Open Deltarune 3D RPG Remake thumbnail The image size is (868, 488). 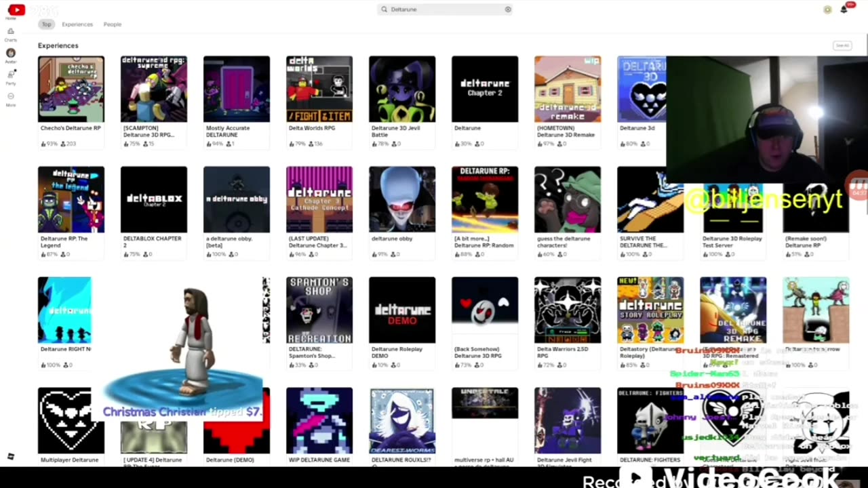pos(733,310)
